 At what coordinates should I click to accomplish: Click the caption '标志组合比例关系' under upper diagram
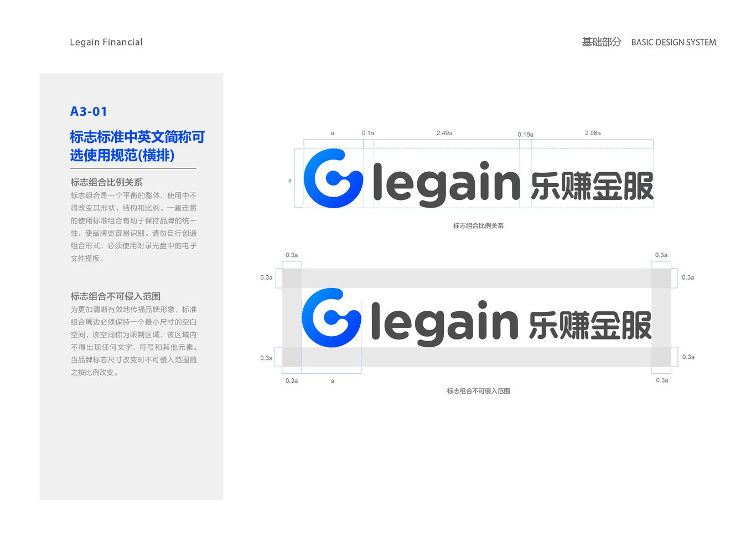click(478, 226)
